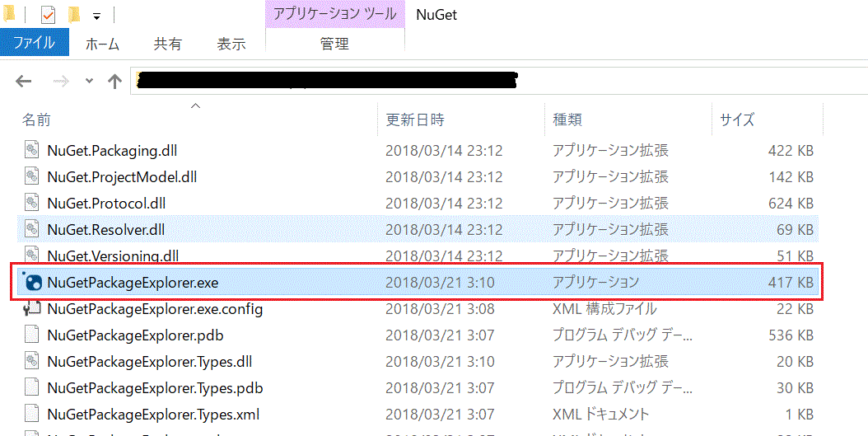This screenshot has height=436, width=868.
Task: Click the NuGetPackageExplorer.pdb file icon
Action: [x=32, y=335]
